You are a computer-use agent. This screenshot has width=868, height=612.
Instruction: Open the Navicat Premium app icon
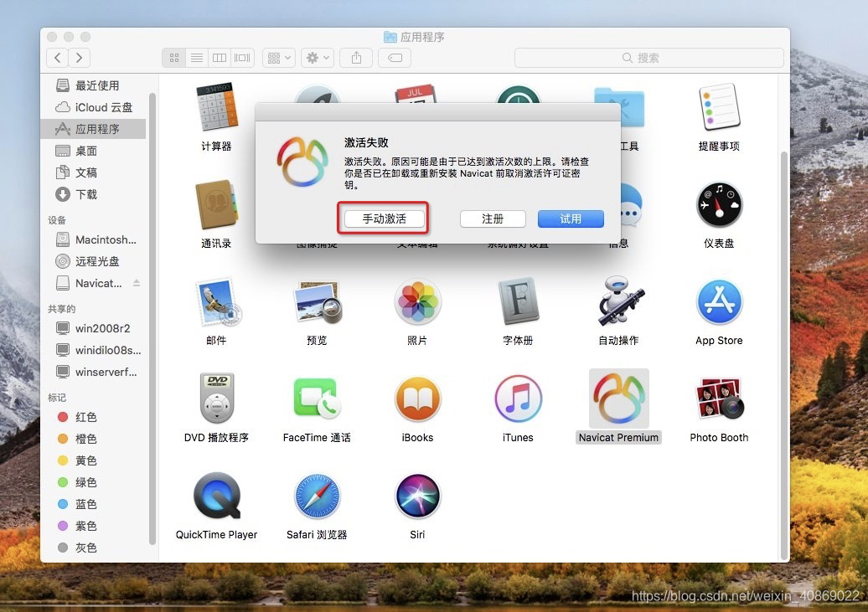click(x=618, y=399)
